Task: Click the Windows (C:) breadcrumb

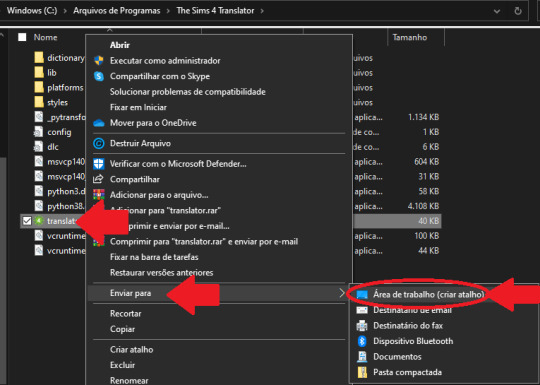Action: [32, 11]
